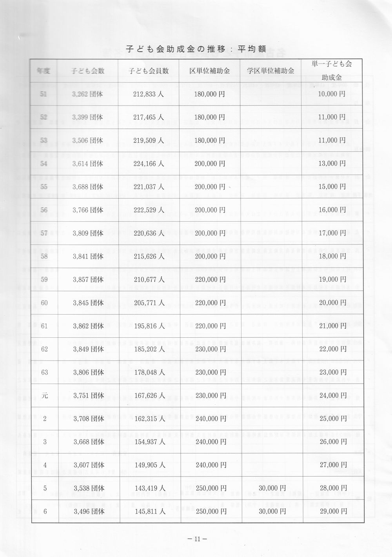Click the 30,000 円 cell in year 5 row
The image size is (392, 557).
pyautogui.click(x=272, y=488)
